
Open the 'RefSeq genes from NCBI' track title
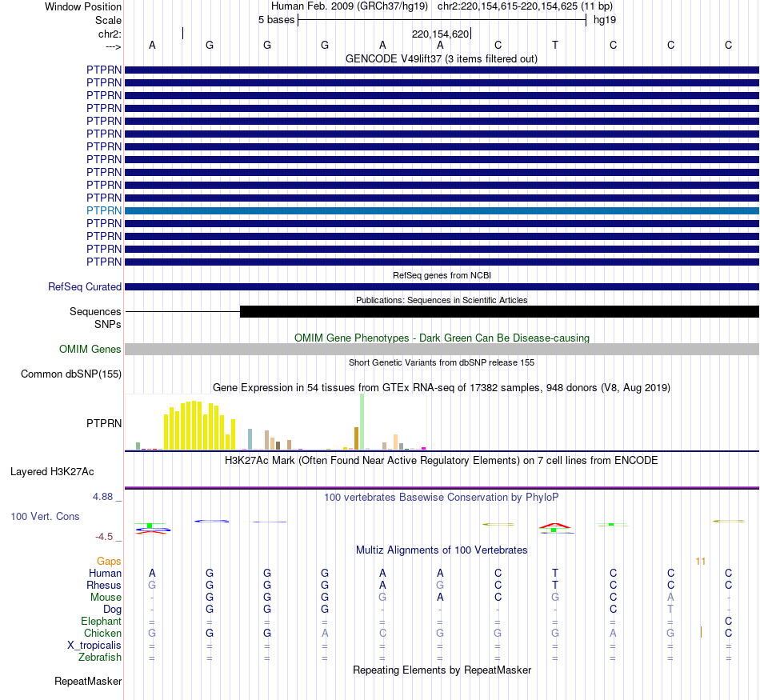442,275
